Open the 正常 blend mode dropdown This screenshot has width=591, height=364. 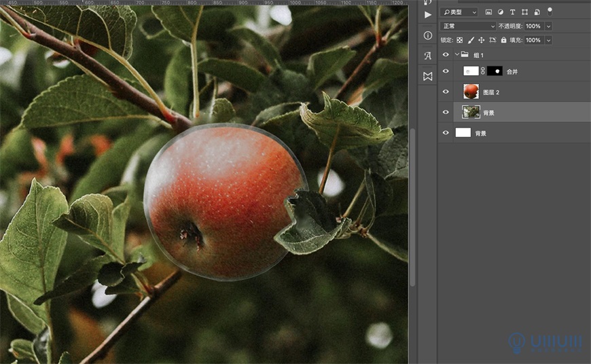click(x=468, y=26)
